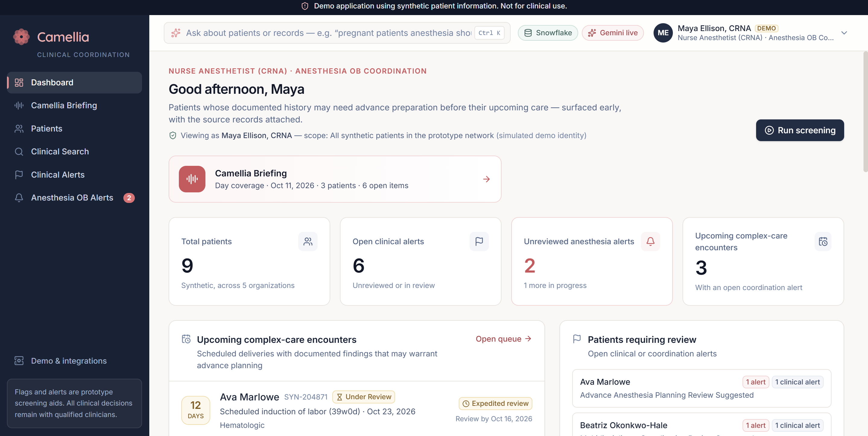
Task: Click the ME user avatar
Action: click(663, 33)
